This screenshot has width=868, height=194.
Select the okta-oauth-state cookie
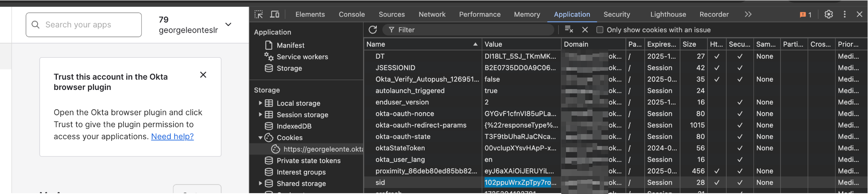[x=616, y=137]
